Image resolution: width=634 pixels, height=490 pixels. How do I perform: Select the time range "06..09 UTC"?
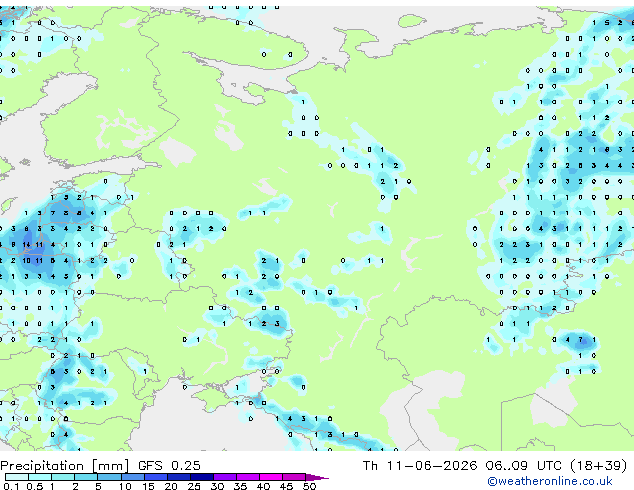(524, 466)
